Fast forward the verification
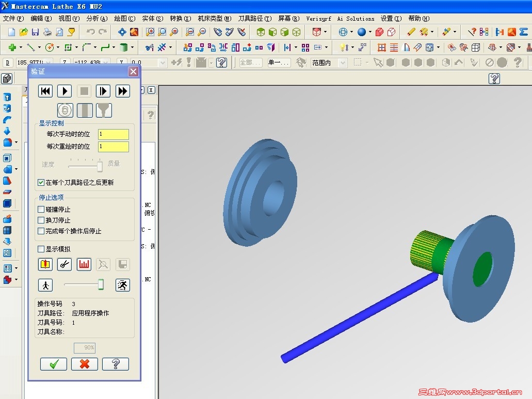The width and height of the screenshot is (532, 399). click(x=122, y=91)
